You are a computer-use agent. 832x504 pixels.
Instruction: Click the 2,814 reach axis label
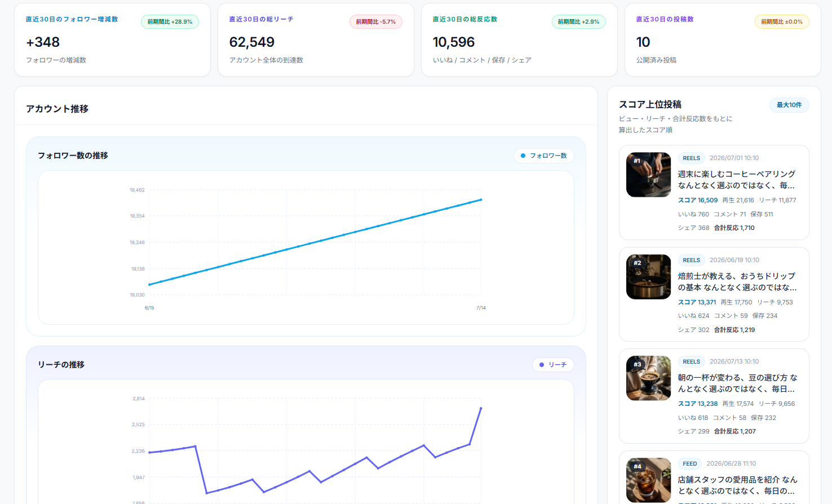tap(139, 399)
